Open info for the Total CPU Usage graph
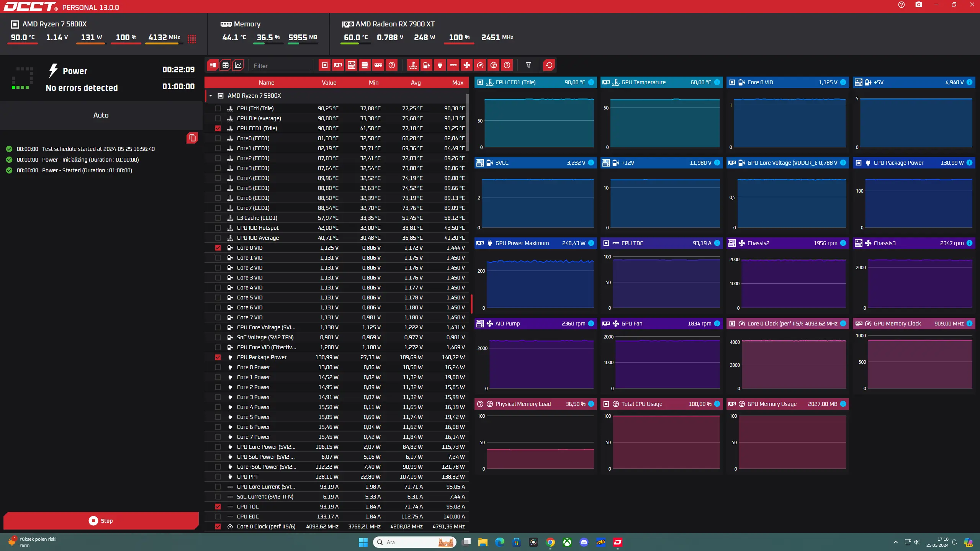Screen dimensions: 980x551 point(717,404)
